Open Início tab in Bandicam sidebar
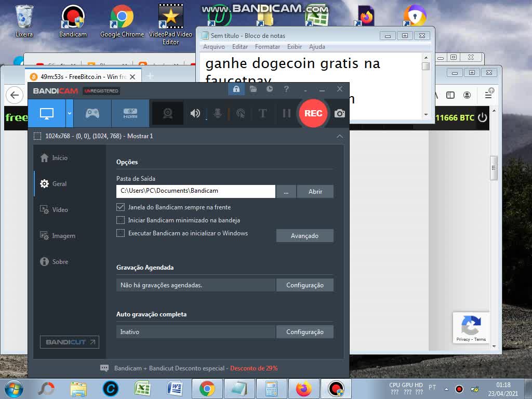The height and width of the screenshot is (399, 532). click(x=54, y=158)
